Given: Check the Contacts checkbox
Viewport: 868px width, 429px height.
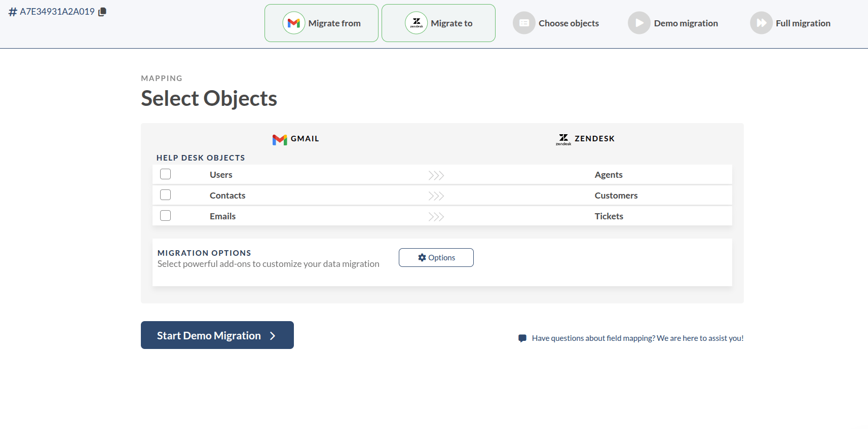Looking at the screenshot, I should point(165,195).
